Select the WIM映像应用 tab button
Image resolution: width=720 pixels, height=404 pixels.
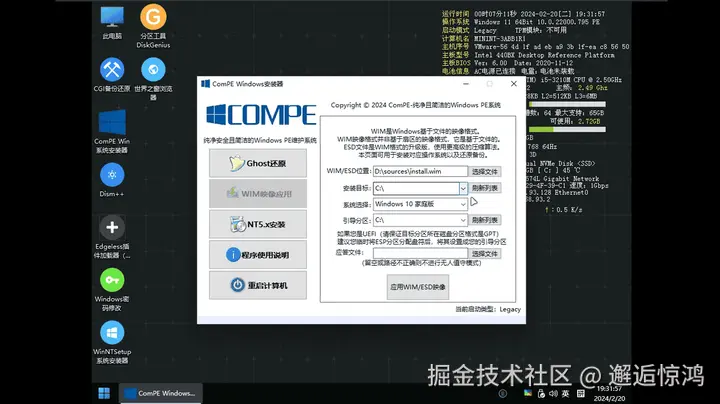coord(258,194)
